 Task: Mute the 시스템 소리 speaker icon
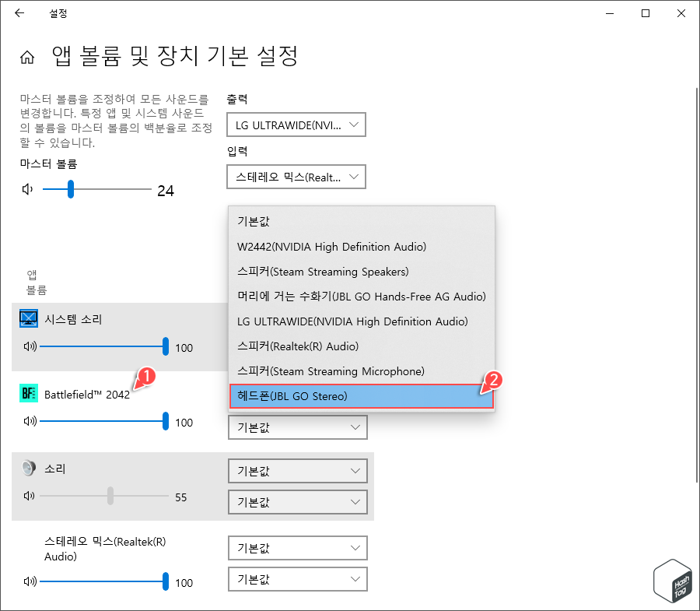30,346
